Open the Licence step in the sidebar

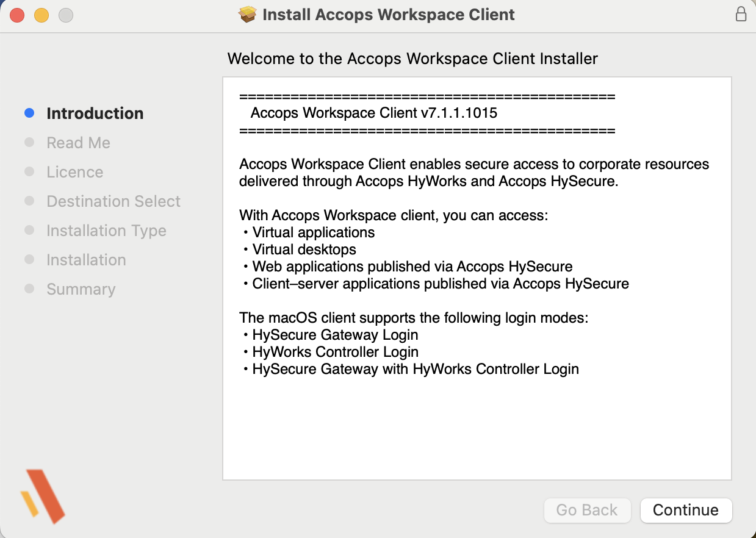tap(74, 172)
